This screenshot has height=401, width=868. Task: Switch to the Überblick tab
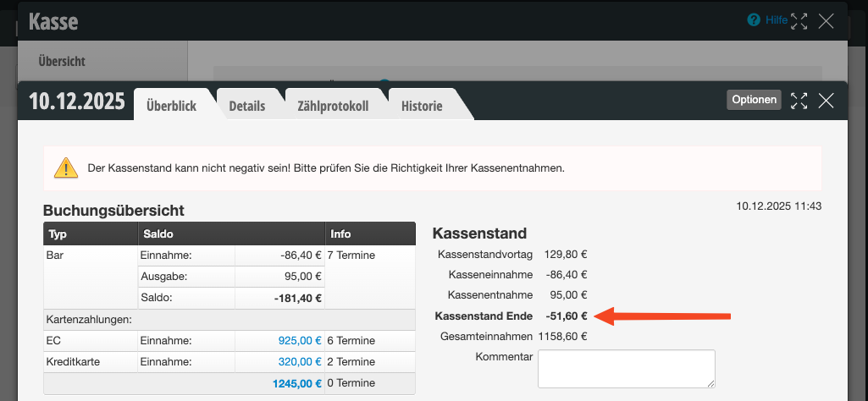(x=171, y=106)
